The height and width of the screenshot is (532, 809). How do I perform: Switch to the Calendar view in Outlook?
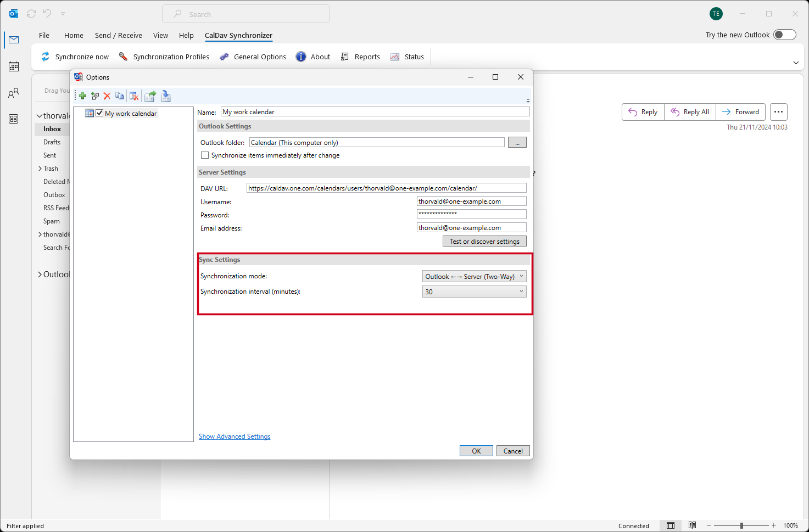pyautogui.click(x=13, y=66)
